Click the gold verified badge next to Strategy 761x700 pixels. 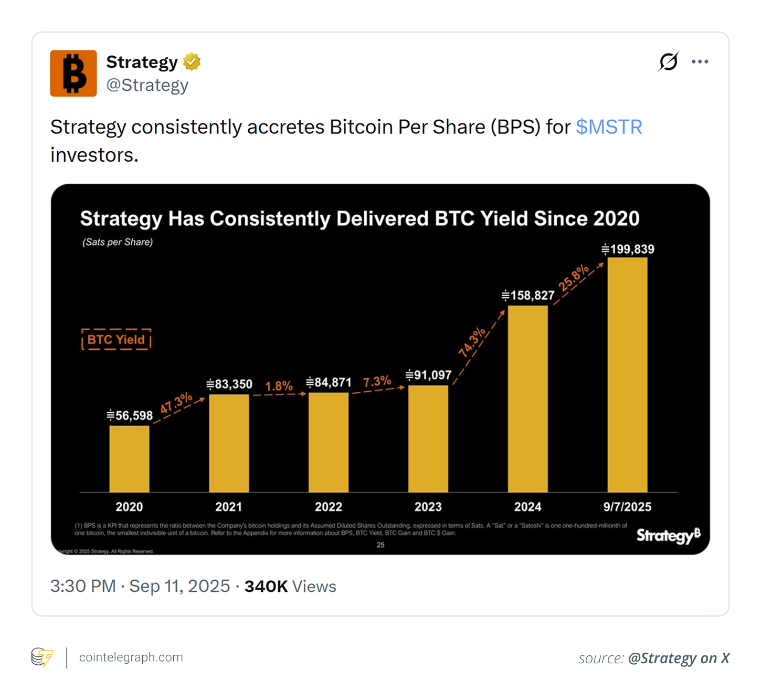coord(191,61)
